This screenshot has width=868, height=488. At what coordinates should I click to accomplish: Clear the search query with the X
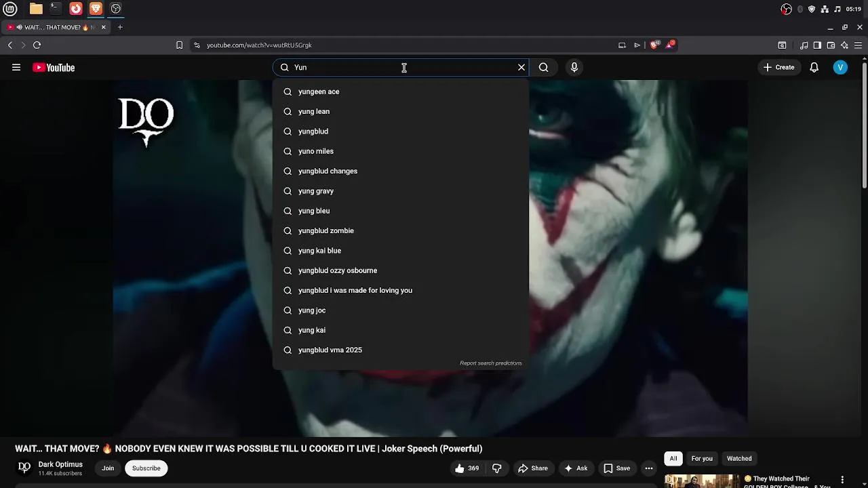tap(521, 67)
